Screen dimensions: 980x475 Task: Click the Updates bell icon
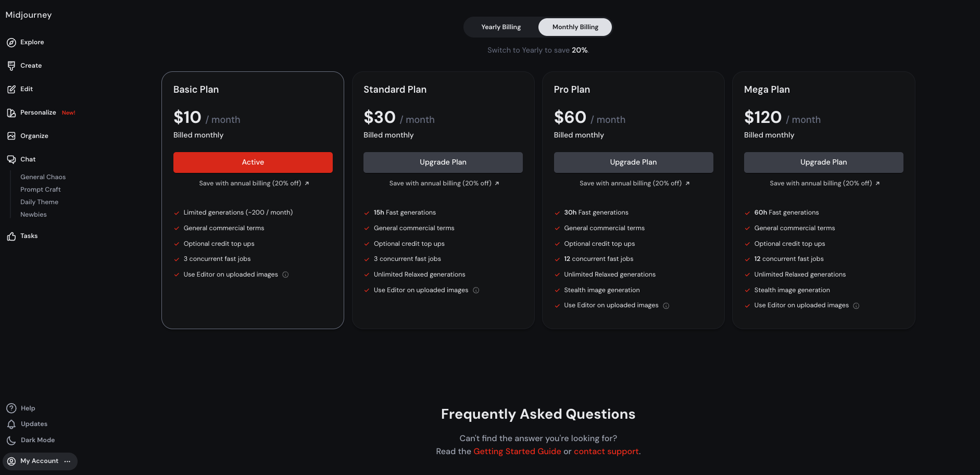click(x=11, y=424)
